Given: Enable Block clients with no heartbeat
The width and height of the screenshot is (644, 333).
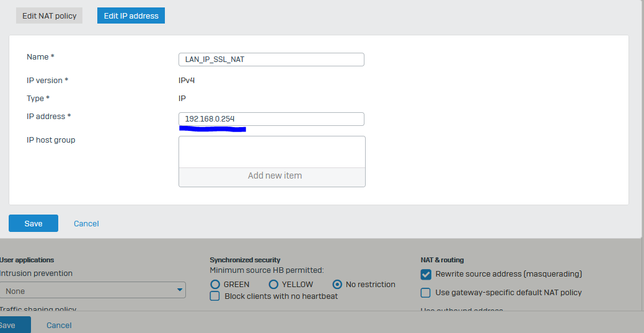Looking at the screenshot, I should click(x=215, y=296).
